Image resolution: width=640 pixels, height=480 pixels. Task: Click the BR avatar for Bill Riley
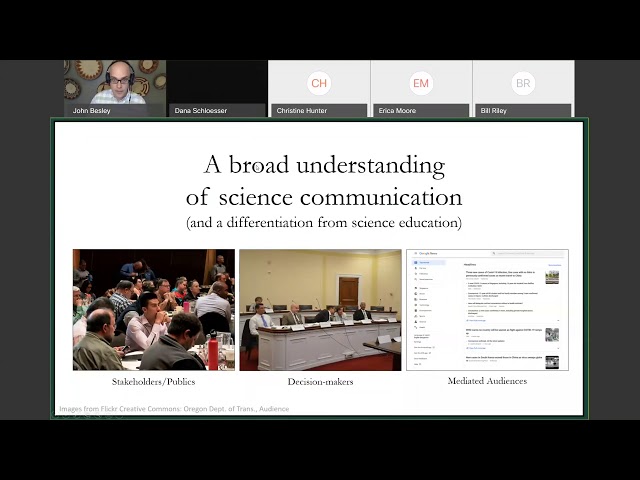click(523, 83)
